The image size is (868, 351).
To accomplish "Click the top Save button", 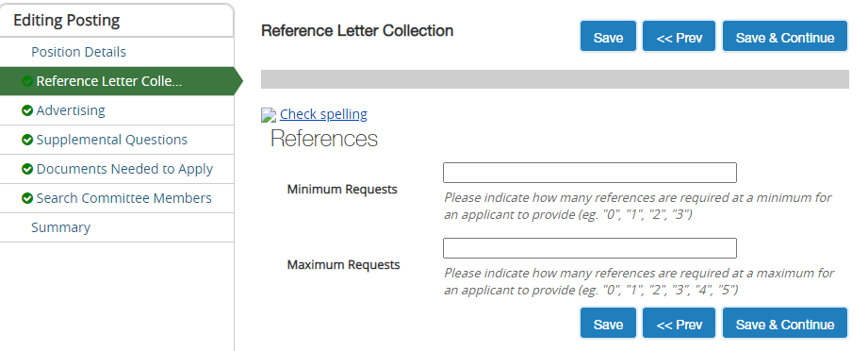I will [x=608, y=37].
